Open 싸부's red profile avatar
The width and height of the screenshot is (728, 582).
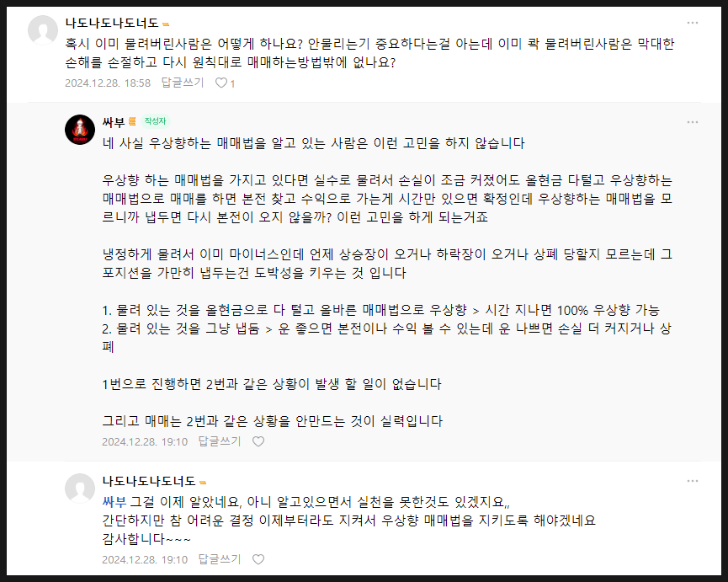click(80, 130)
